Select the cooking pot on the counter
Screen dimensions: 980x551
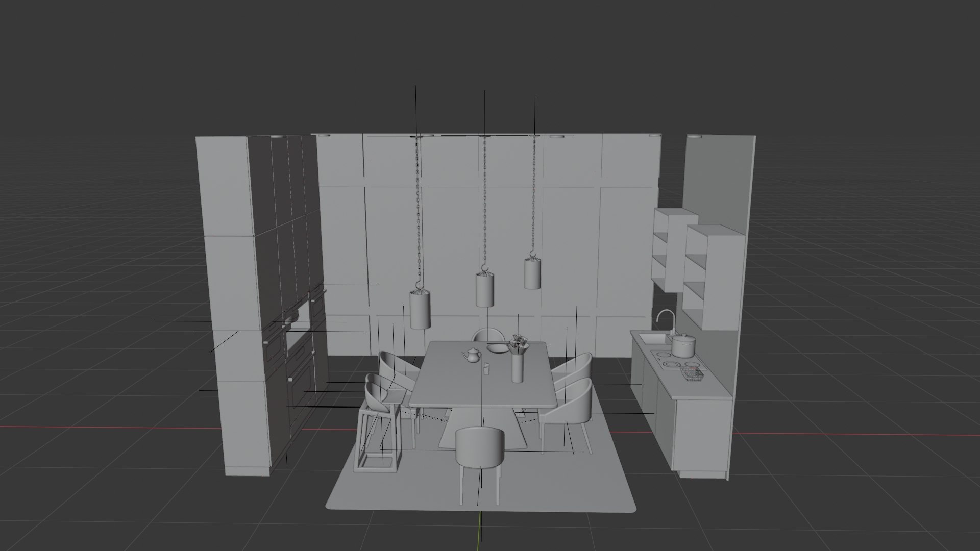tap(683, 345)
